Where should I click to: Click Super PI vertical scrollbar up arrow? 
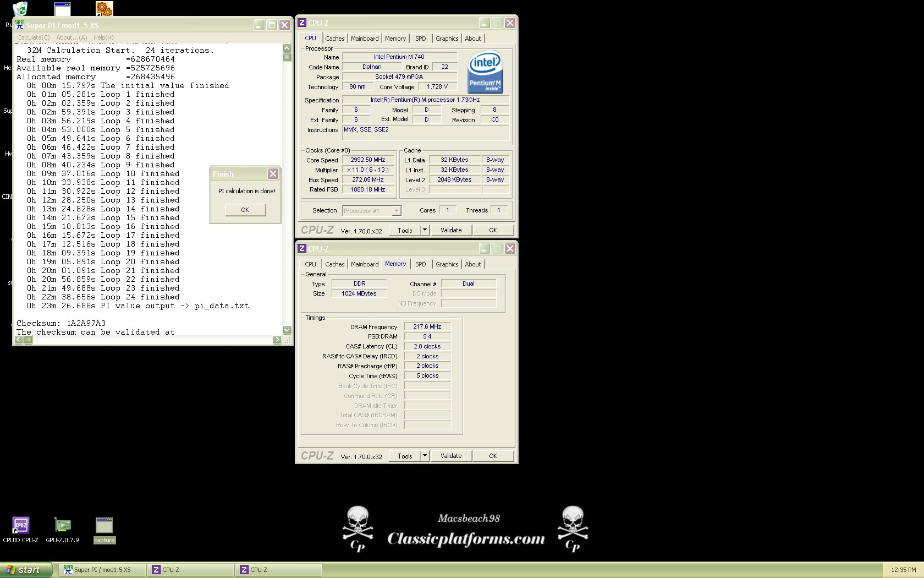tap(287, 48)
